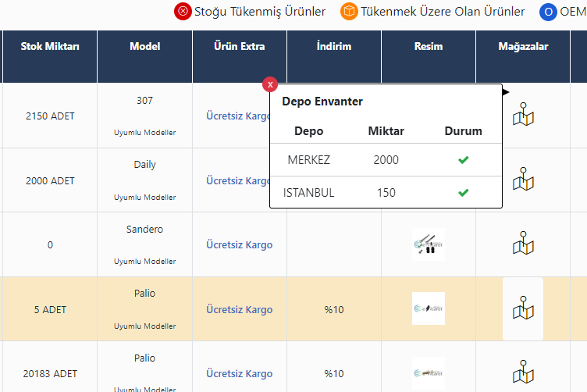Screen dimensions: 587x392
Task: Click red Stoğu Tükenmiş Ürünler icon
Action: click(x=183, y=12)
